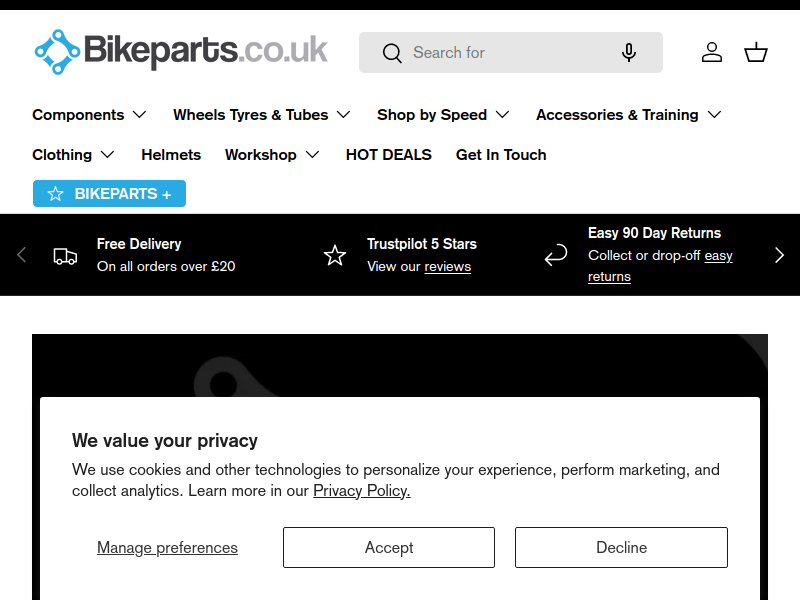Open the Helmets menu item
The width and height of the screenshot is (800, 600).
coord(171,155)
